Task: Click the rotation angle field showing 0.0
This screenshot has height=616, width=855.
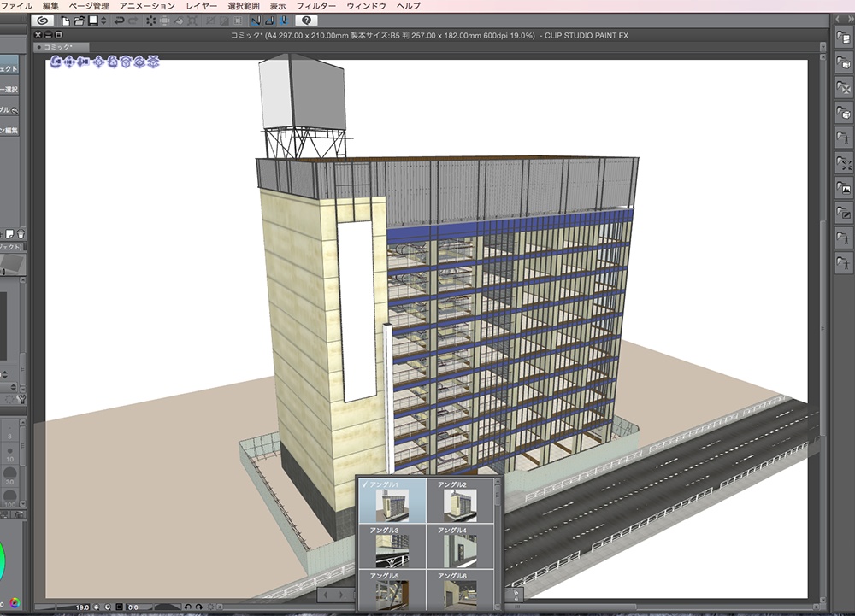Action: click(133, 607)
